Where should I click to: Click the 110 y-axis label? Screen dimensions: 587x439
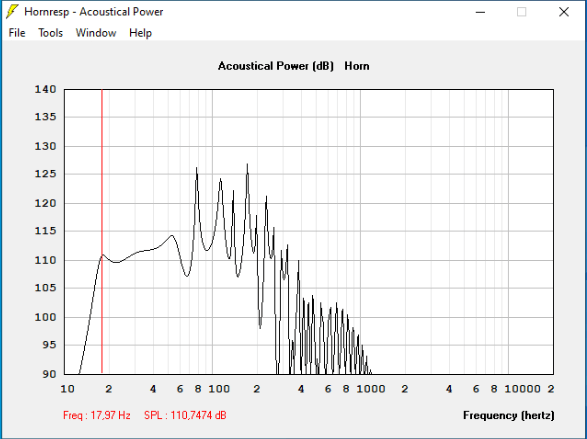click(x=45, y=260)
